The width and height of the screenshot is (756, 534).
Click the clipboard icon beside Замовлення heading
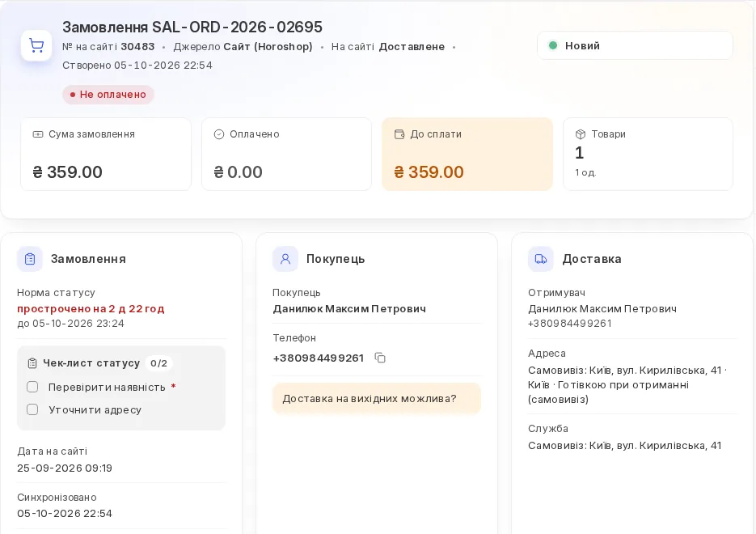click(30, 259)
